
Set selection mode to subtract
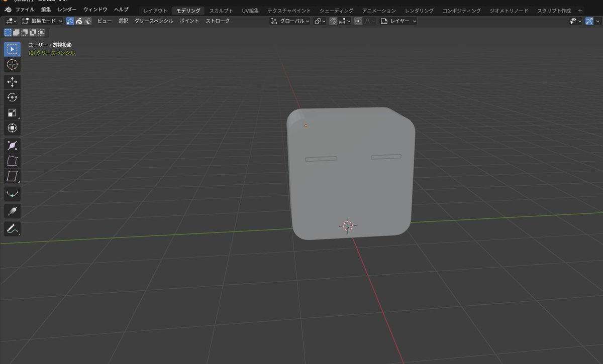point(24,33)
